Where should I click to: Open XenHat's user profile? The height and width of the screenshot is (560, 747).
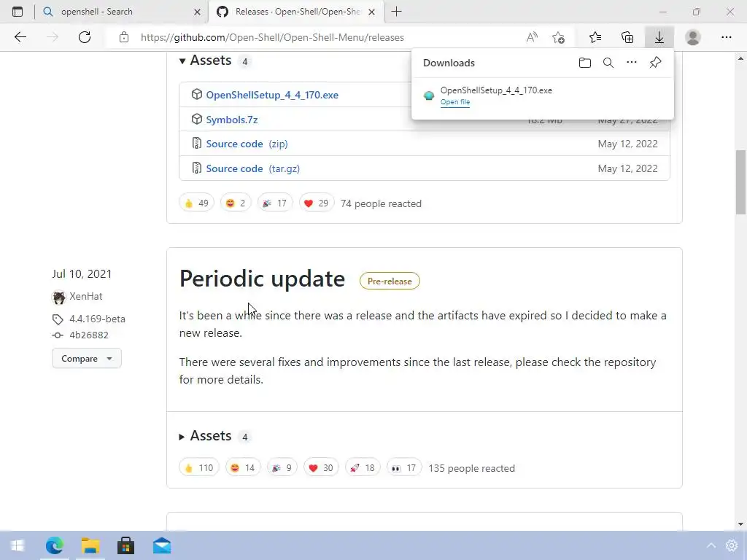86,296
